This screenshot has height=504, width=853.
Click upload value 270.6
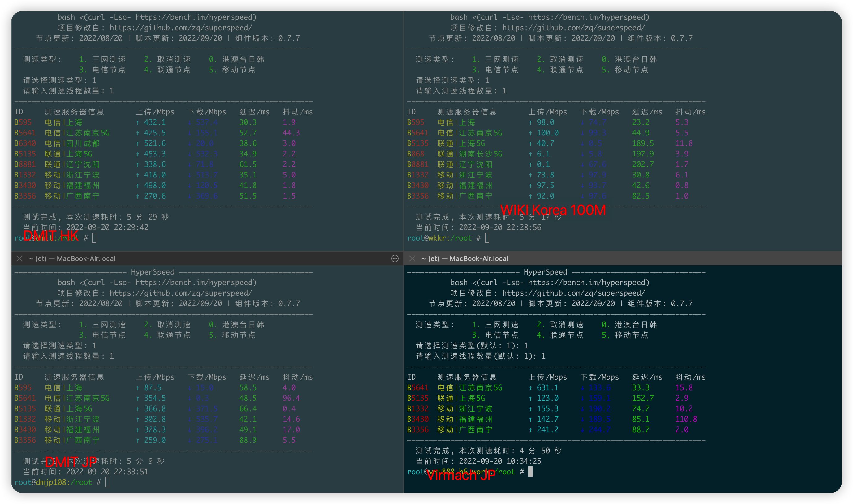pos(155,196)
